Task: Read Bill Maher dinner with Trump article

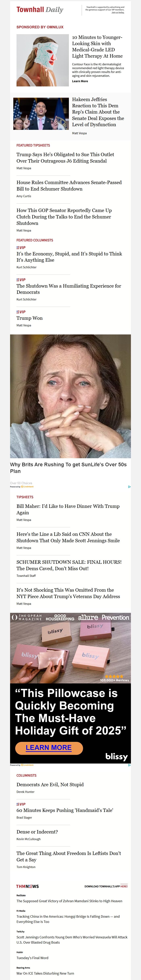Action: tap(68, 509)
